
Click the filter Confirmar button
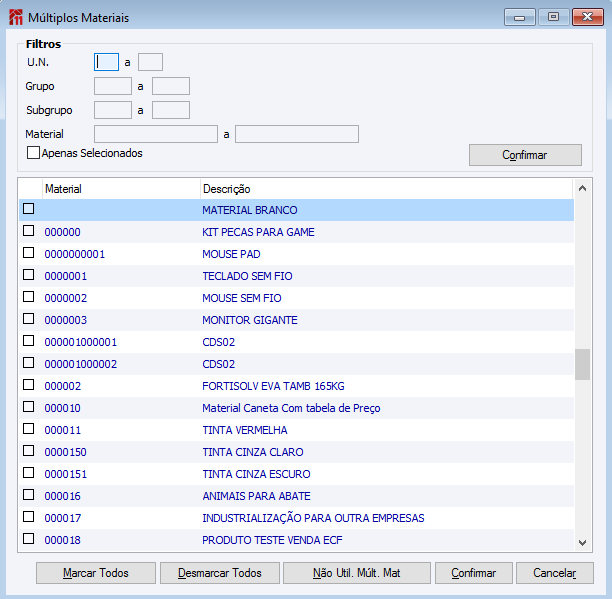point(525,155)
